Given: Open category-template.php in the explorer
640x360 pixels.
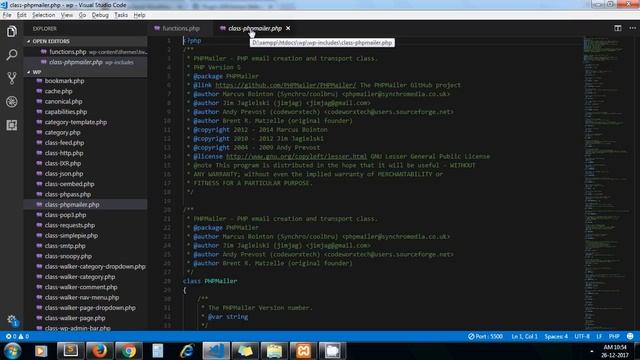Looking at the screenshot, I should pos(86,122).
